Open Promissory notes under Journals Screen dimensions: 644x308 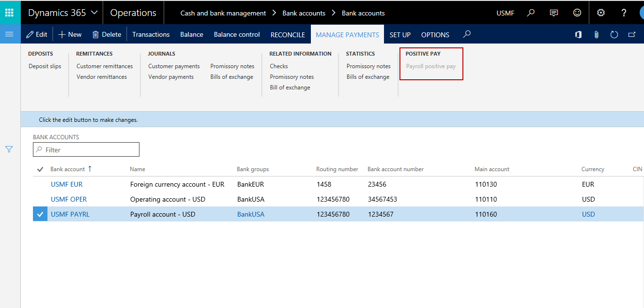click(232, 66)
